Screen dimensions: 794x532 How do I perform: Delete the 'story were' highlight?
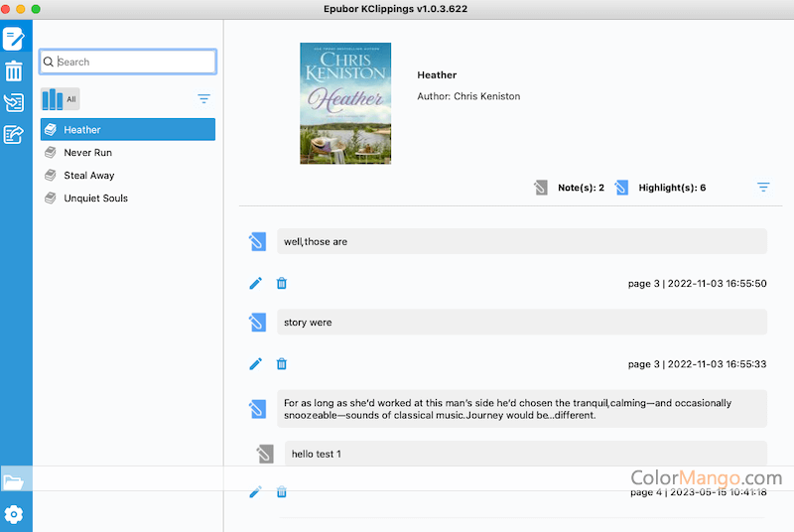tap(281, 364)
